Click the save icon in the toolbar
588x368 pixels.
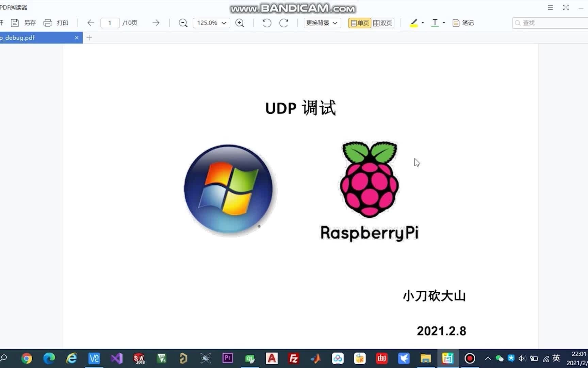click(15, 23)
